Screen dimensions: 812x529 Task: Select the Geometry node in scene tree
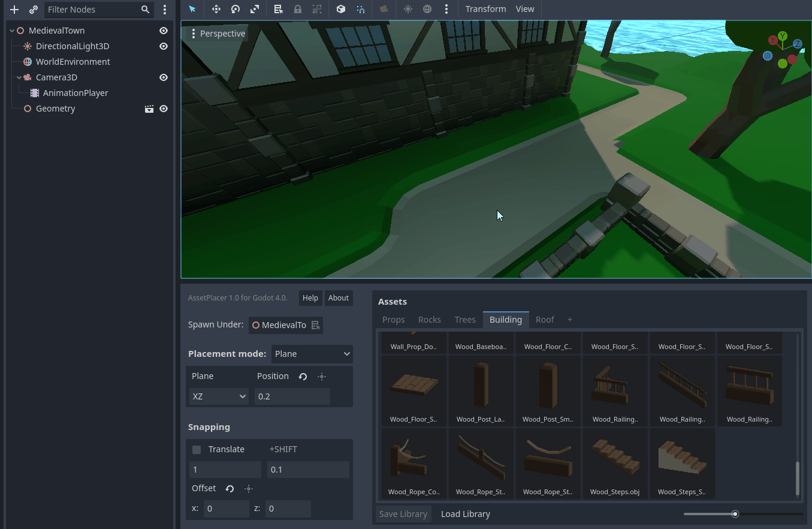(56, 109)
